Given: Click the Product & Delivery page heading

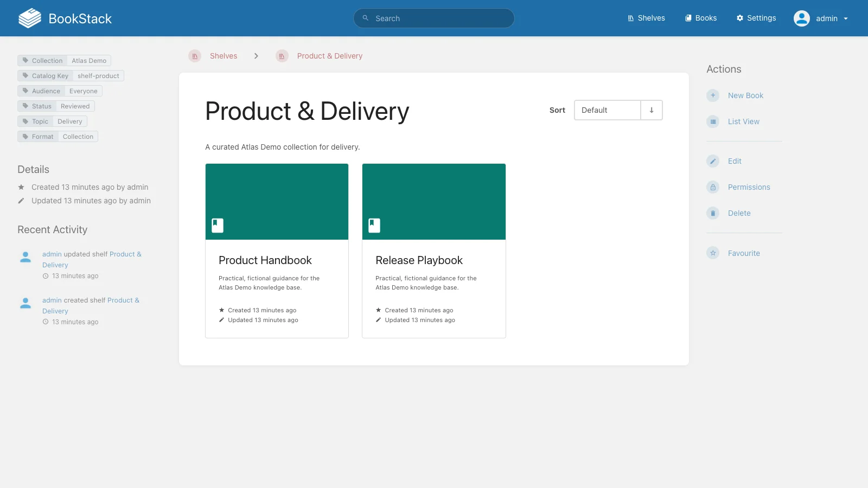Looking at the screenshot, I should (307, 111).
